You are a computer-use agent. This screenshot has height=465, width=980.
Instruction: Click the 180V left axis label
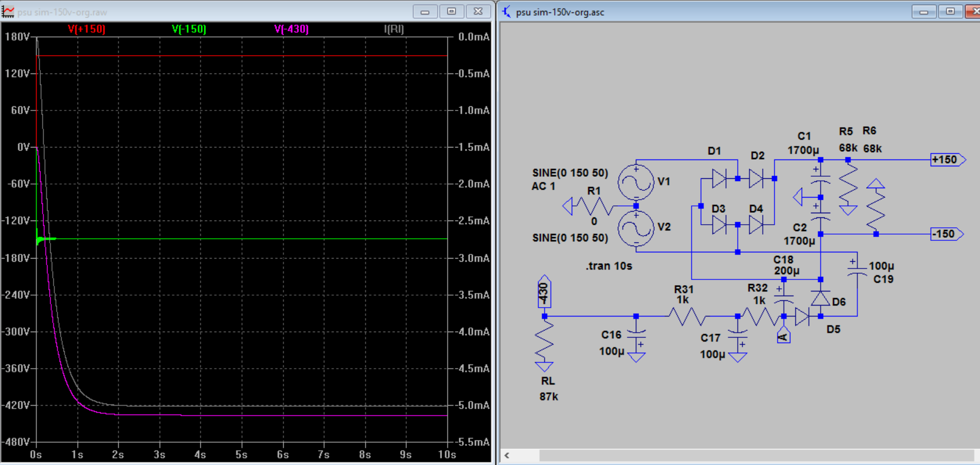17,36
